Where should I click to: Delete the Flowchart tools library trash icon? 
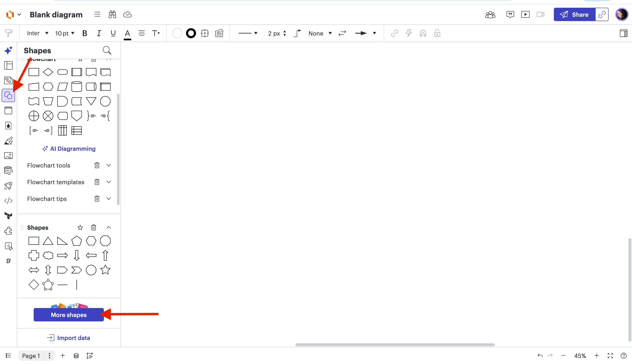pos(97,165)
